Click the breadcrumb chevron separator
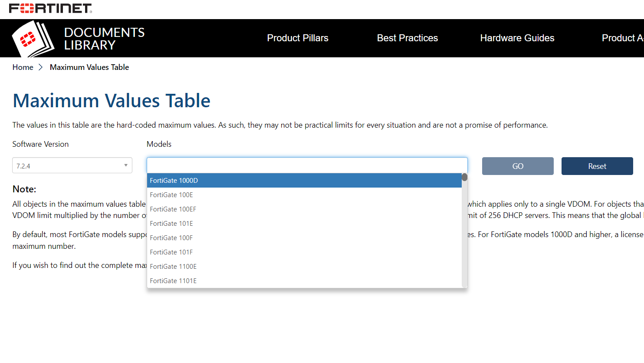 41,67
